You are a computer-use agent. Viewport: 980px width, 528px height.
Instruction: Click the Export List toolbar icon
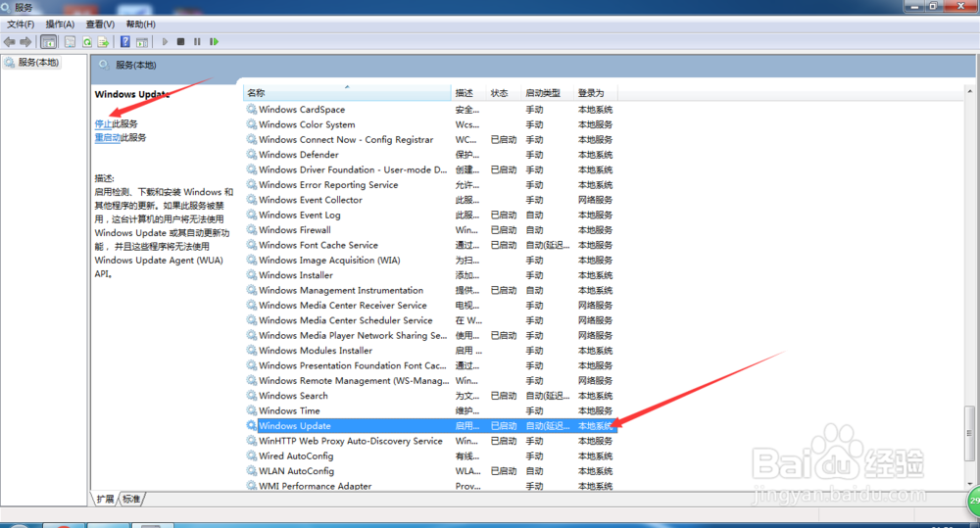(x=104, y=42)
